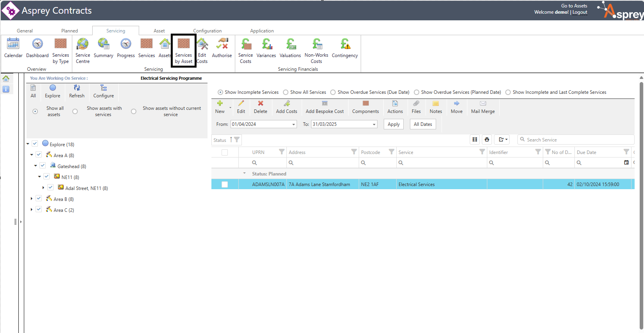Image resolution: width=644 pixels, height=333 pixels.
Task: Switch to the Configuration tab
Action: tap(207, 31)
